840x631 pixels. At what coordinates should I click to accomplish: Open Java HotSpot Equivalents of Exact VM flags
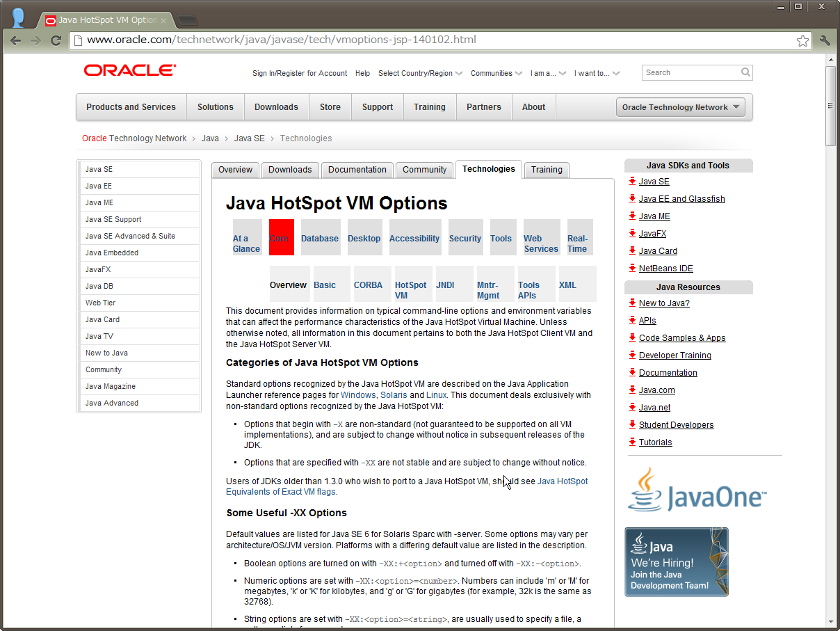[x=407, y=486]
